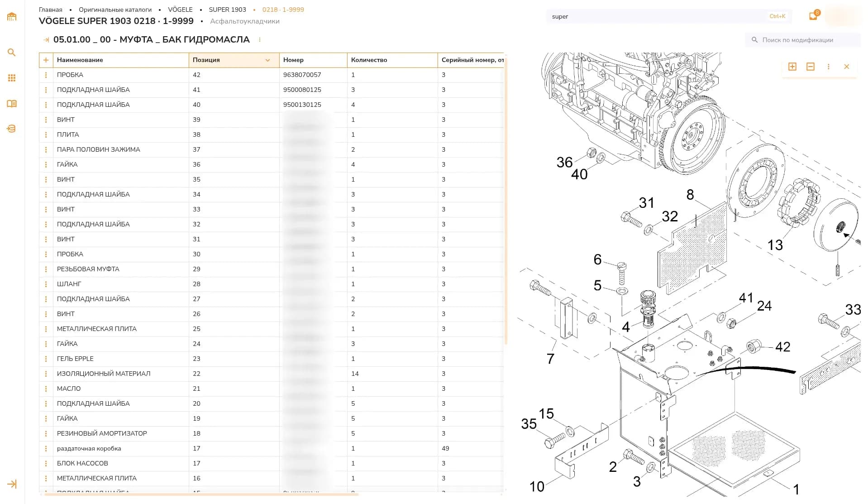The height and width of the screenshot is (504, 868).
Task: Sort by the Номер column header
Action: coord(313,60)
